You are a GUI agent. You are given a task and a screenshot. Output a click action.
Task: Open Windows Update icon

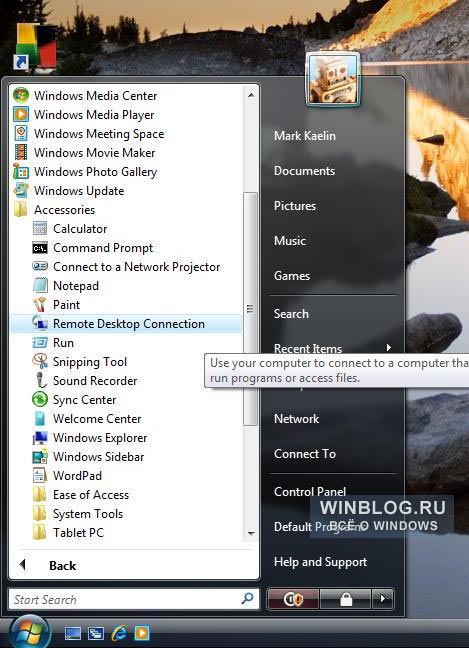coord(21,191)
